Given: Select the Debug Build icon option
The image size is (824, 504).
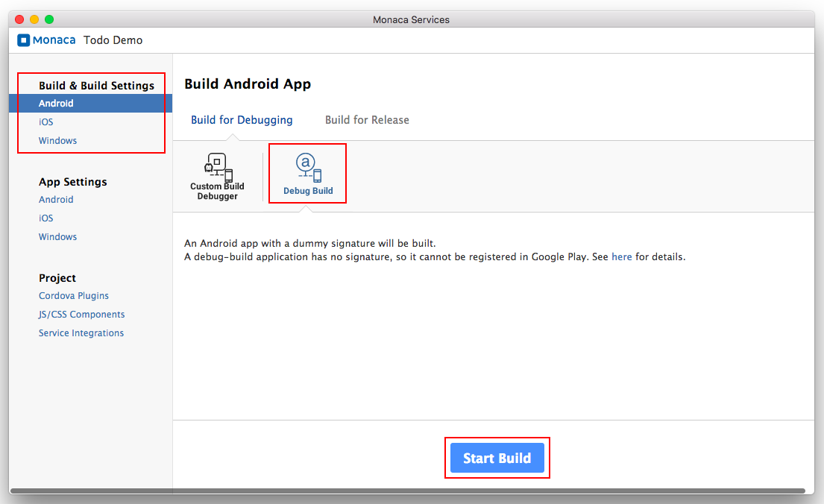Looking at the screenshot, I should [307, 174].
